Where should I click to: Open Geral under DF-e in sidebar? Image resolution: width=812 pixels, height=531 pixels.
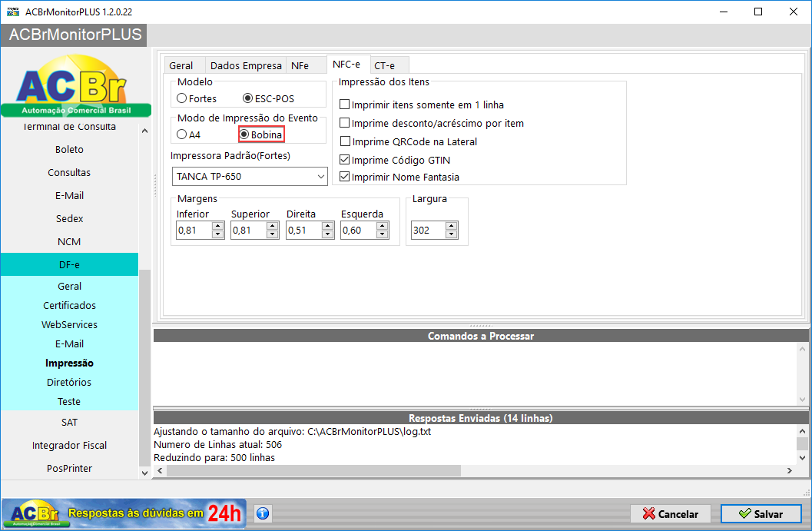[x=69, y=286]
